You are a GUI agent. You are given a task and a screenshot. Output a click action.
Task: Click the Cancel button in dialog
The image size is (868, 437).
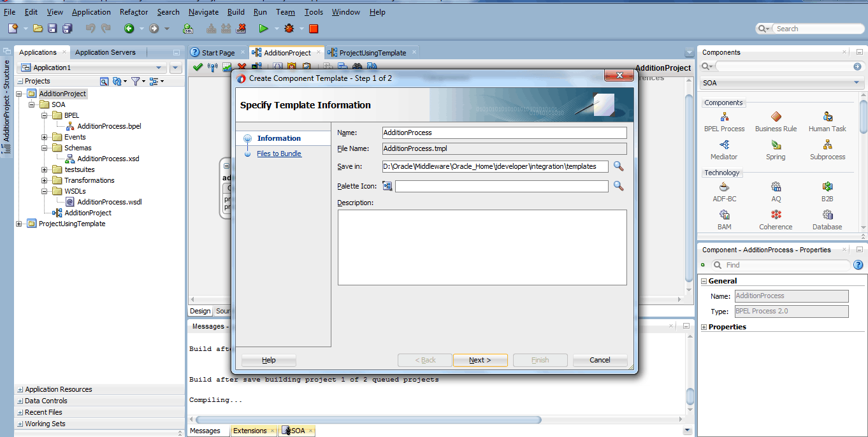(x=600, y=360)
